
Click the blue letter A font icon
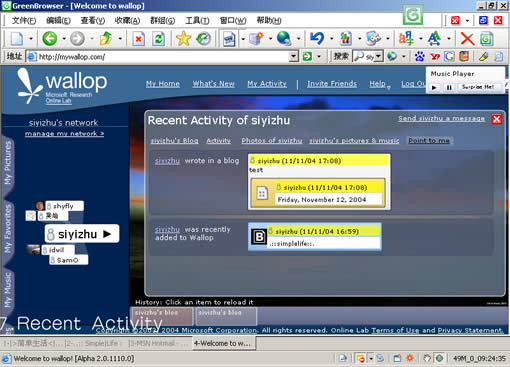pos(434,39)
